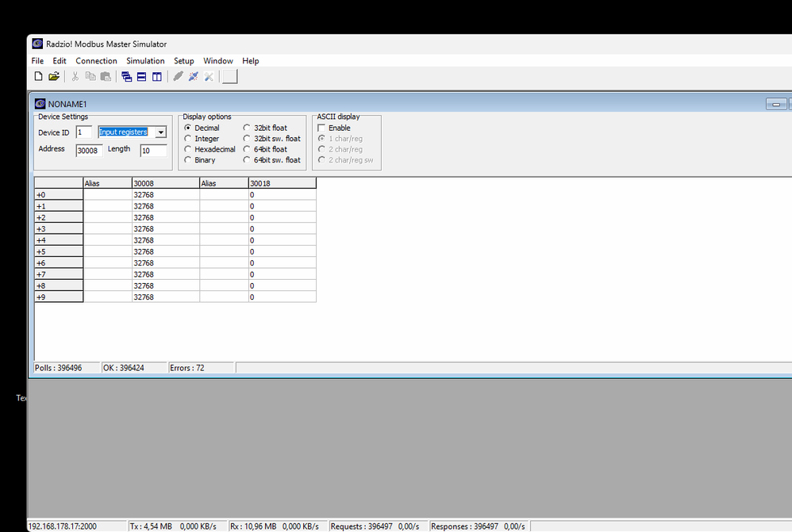Image resolution: width=792 pixels, height=532 pixels.
Task: Select the +9 row header
Action: pyautogui.click(x=59, y=297)
